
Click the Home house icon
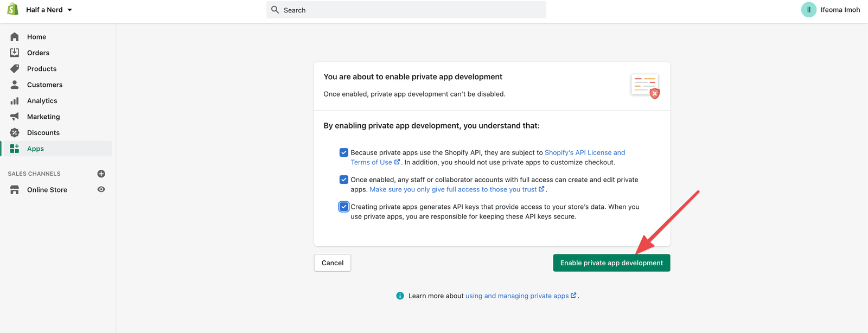tap(15, 37)
